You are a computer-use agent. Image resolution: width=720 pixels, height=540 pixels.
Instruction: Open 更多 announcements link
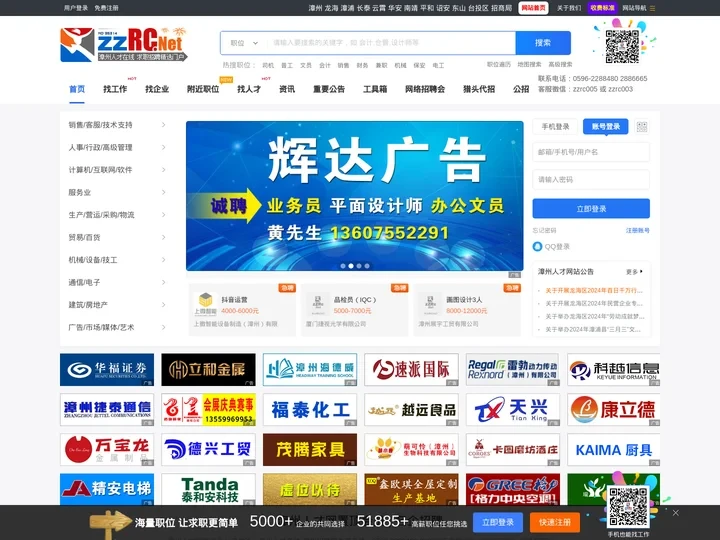pos(634,272)
